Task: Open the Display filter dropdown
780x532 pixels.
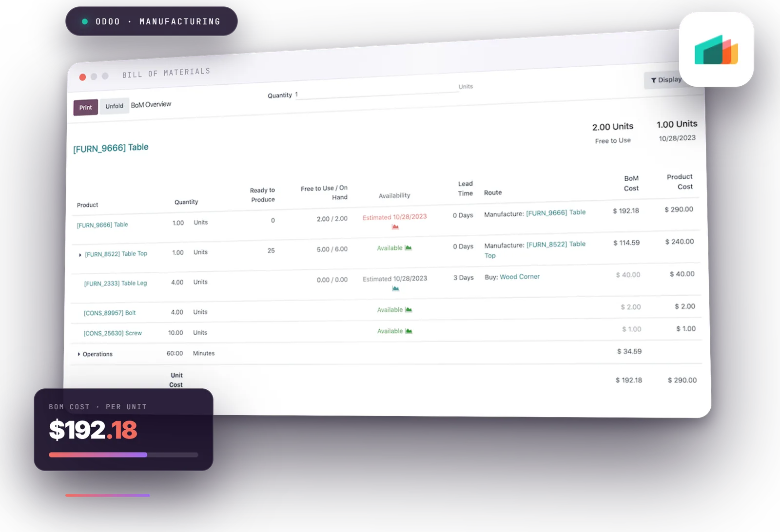Action: click(665, 80)
